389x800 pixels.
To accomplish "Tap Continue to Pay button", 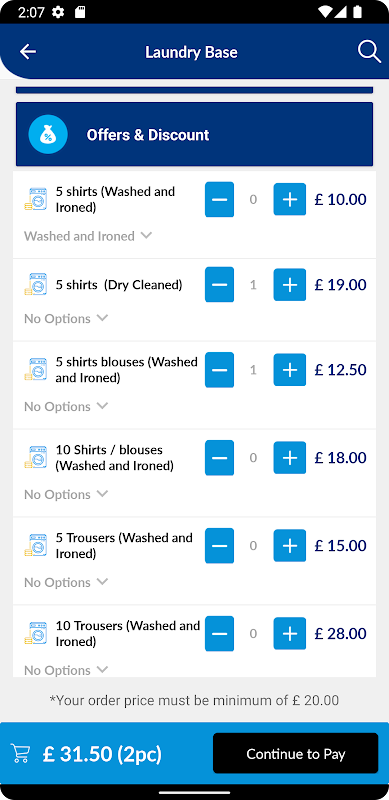I will (296, 754).
